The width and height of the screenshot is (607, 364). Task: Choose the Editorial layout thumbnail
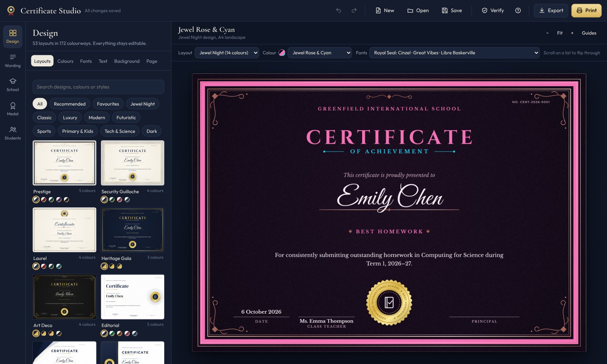(x=132, y=297)
